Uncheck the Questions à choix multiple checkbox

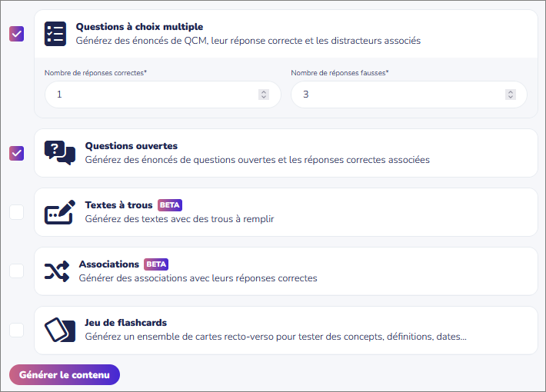point(16,34)
